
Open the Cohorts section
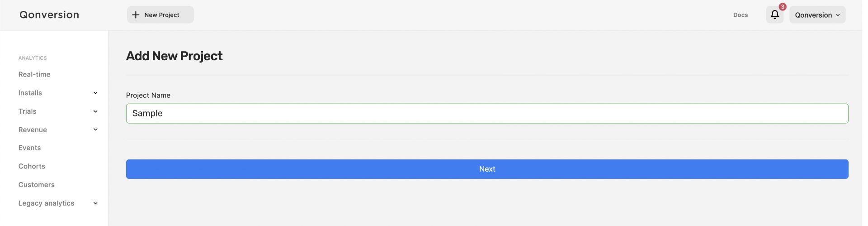[x=32, y=166]
